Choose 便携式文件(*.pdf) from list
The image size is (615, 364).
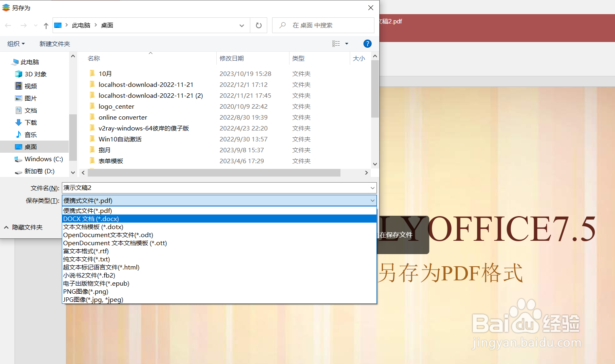coord(220,210)
